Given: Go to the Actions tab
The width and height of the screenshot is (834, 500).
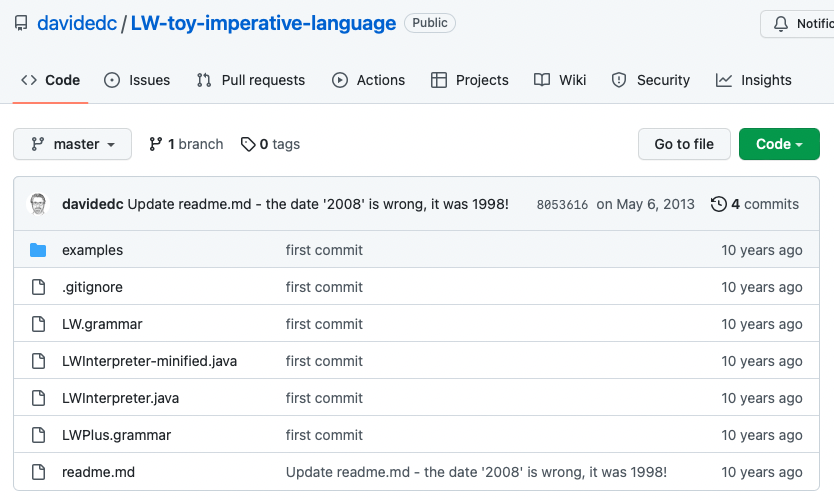Looking at the screenshot, I should pyautogui.click(x=369, y=80).
